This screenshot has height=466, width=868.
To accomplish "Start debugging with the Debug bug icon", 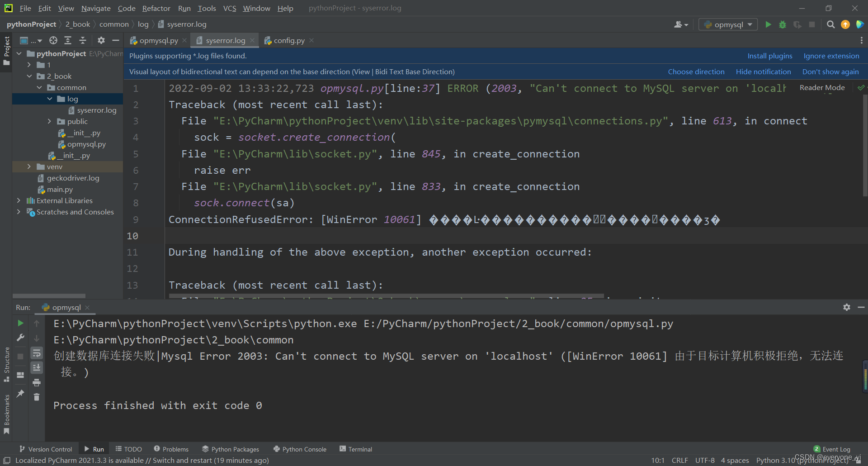I will click(x=783, y=24).
